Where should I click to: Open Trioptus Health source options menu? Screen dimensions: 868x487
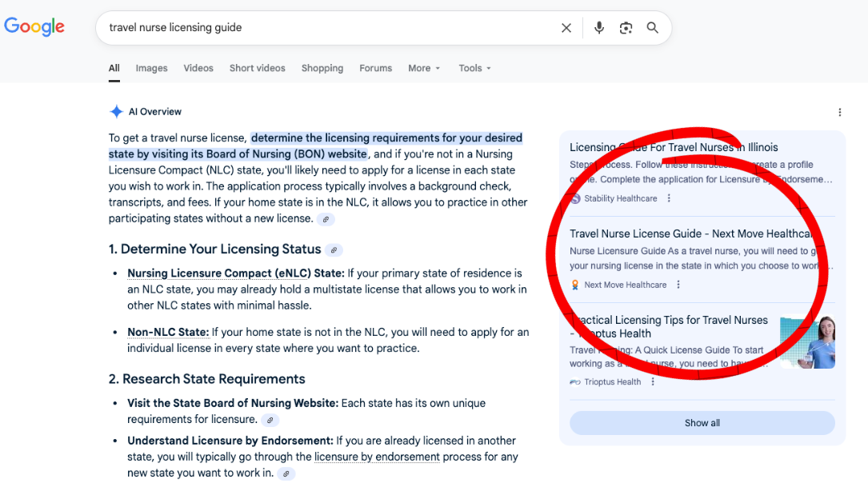653,382
